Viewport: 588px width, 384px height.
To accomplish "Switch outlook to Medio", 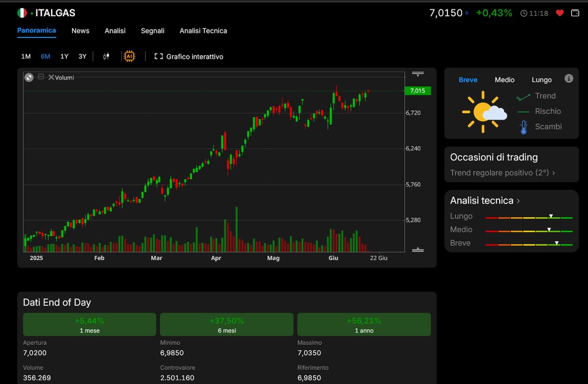I will (505, 79).
